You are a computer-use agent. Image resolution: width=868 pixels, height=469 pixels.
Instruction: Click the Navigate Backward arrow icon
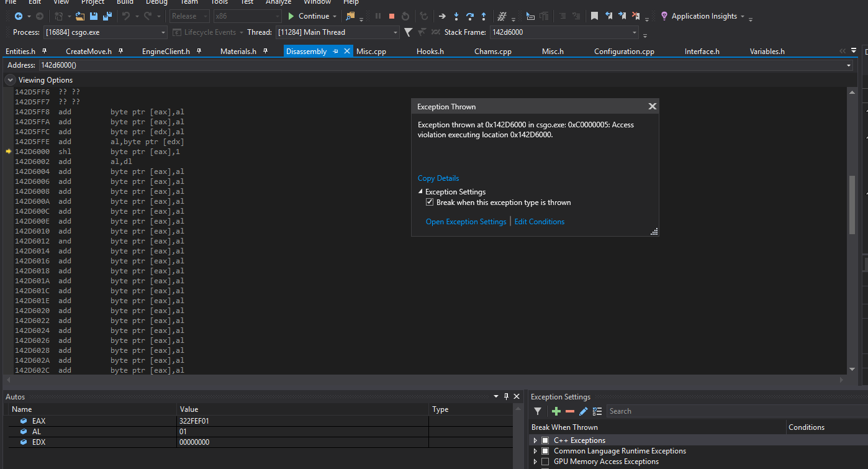[19, 16]
